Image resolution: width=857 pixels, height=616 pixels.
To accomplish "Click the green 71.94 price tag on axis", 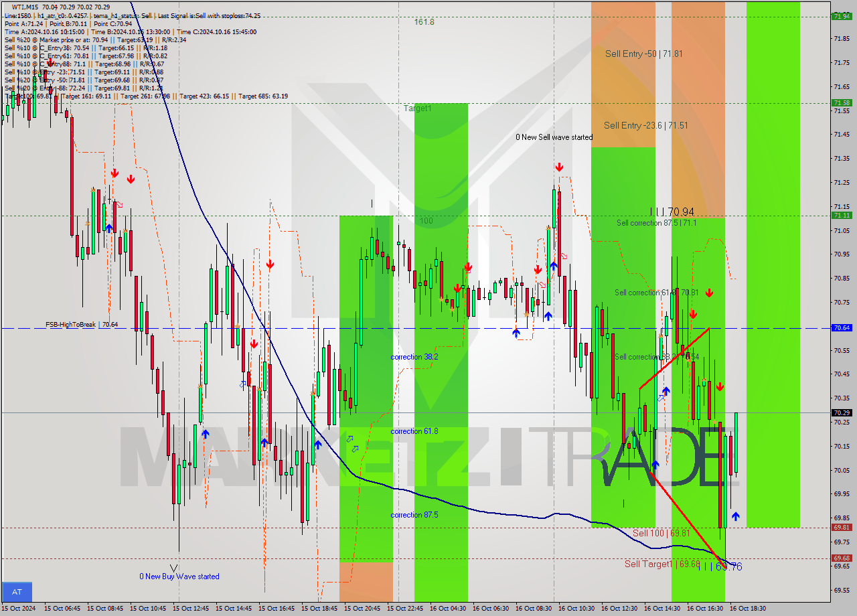I will tap(842, 16).
